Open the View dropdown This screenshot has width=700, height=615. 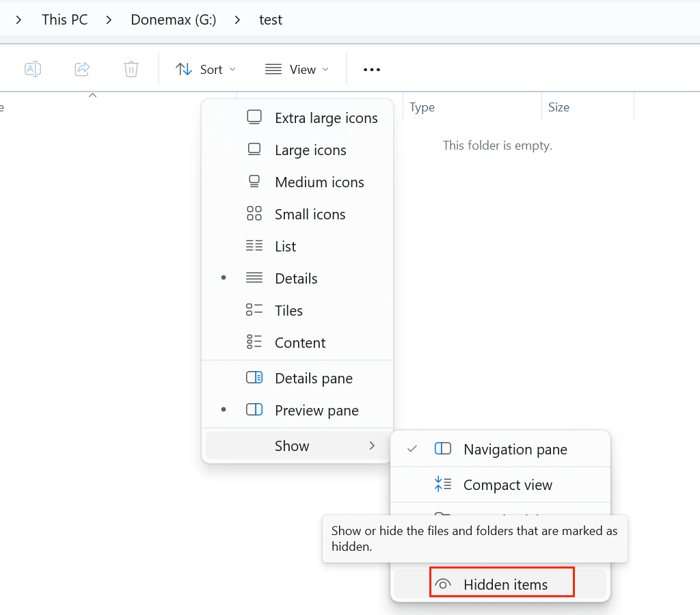296,69
